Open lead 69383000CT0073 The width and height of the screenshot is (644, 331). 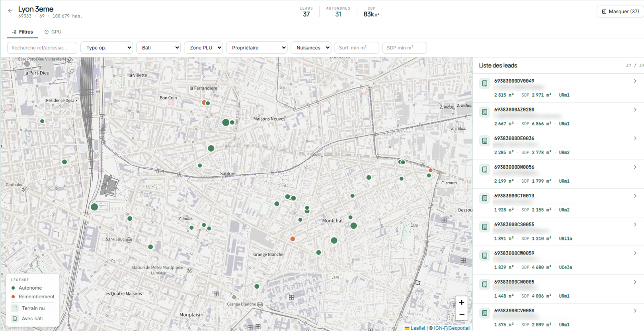pos(558,202)
